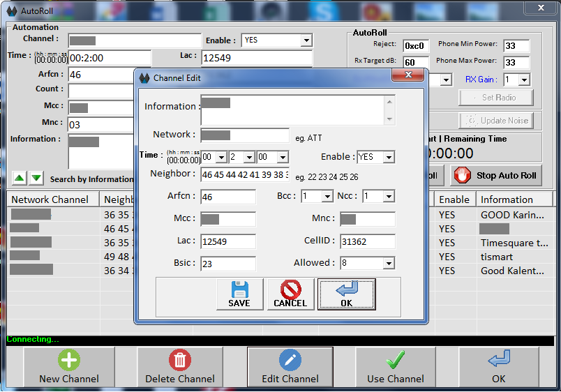Click the New Channel green plus button
This screenshot has width=561, height=392.
[x=69, y=367]
